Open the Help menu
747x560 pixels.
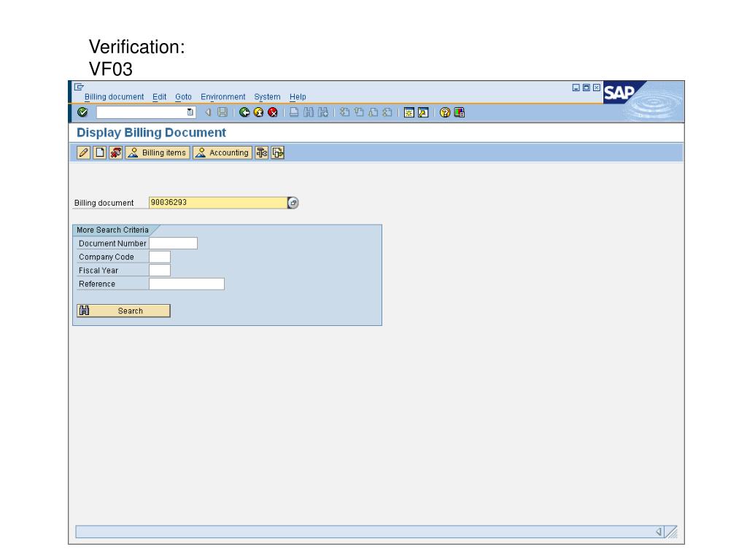(298, 97)
